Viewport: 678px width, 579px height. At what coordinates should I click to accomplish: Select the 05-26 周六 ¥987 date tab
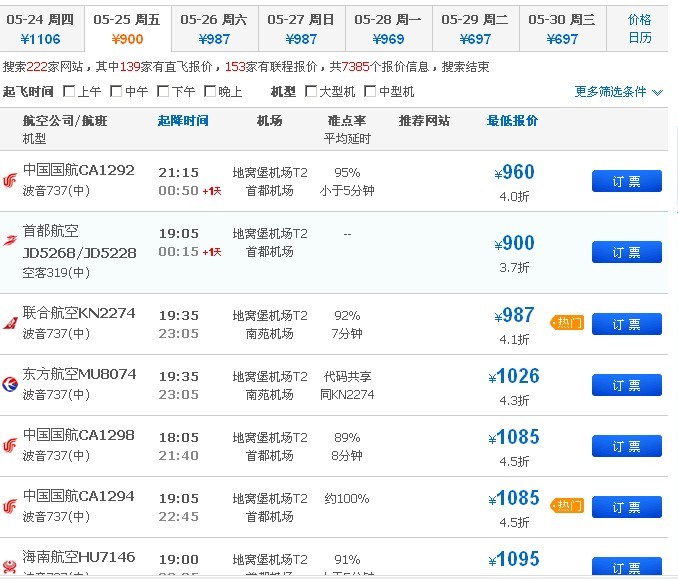[x=214, y=29]
